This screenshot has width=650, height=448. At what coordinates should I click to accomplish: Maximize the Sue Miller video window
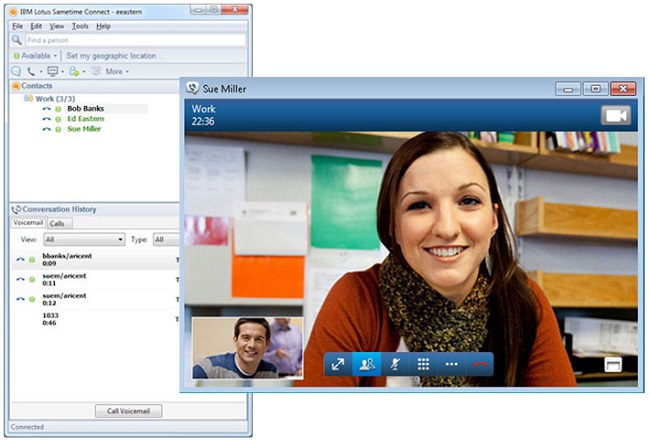tap(596, 89)
